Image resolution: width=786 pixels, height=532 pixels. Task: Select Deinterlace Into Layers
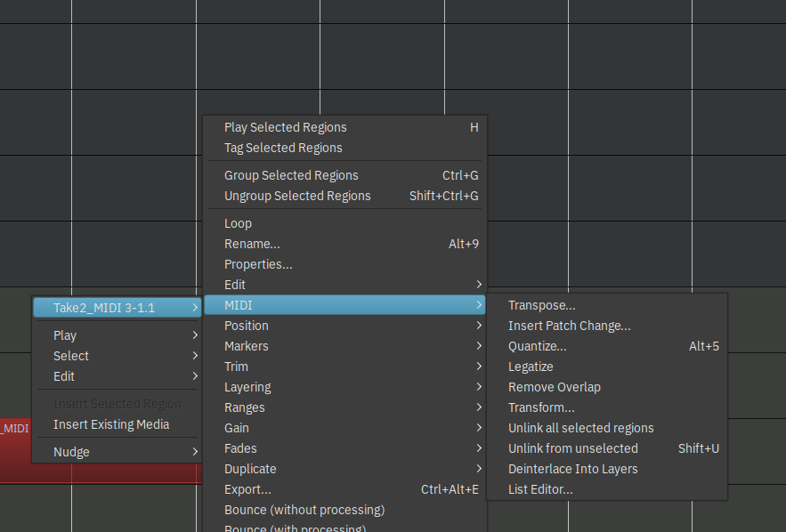coord(572,469)
